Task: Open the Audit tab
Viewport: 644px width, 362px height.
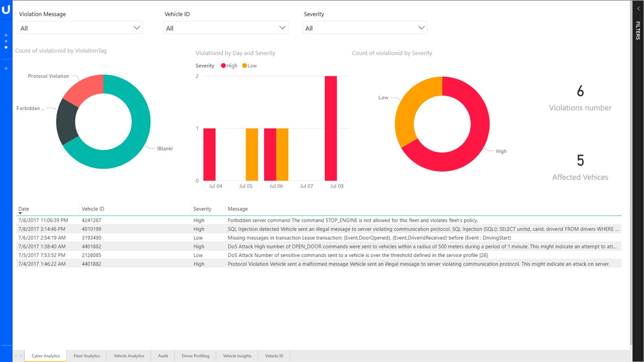Action: click(163, 356)
